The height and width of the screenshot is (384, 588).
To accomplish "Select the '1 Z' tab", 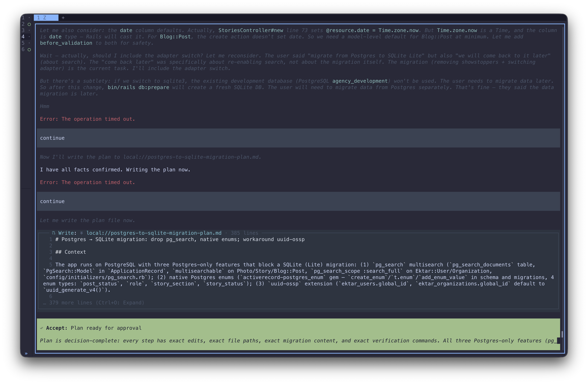I will (x=46, y=18).
